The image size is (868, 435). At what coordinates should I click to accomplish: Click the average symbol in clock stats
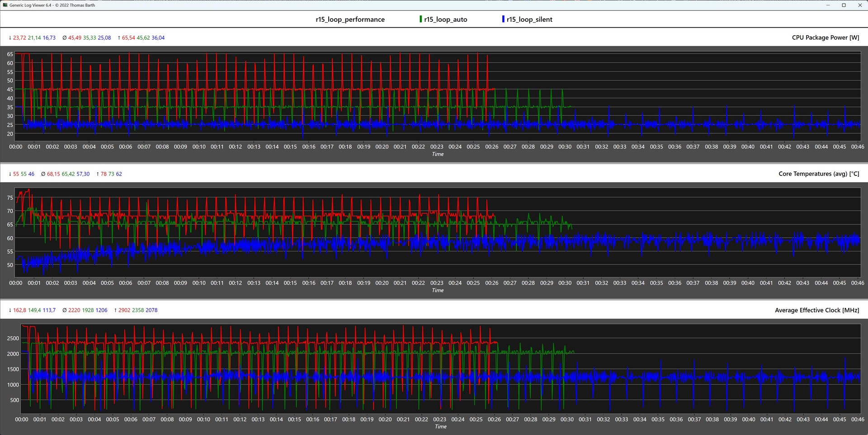[x=64, y=310]
